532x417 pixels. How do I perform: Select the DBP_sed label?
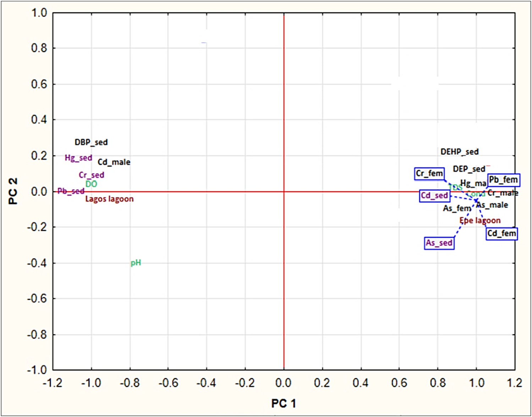pyautogui.click(x=91, y=142)
